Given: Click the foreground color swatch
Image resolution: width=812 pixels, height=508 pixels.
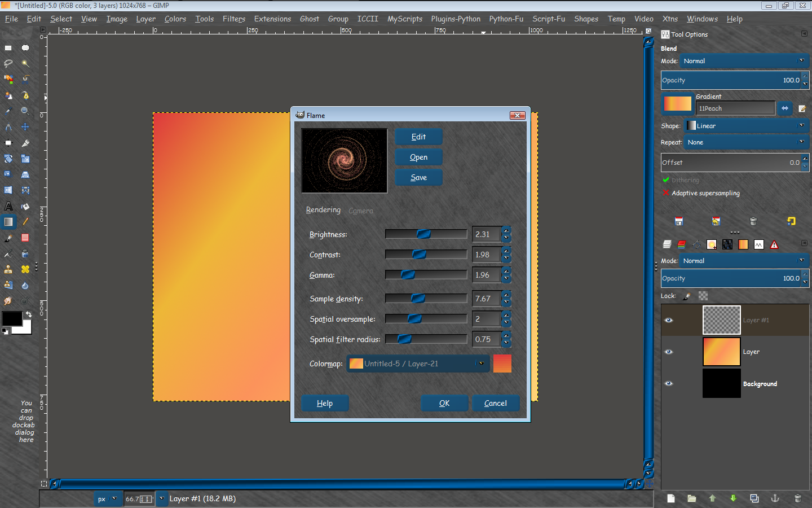Looking at the screenshot, I should 12,318.
